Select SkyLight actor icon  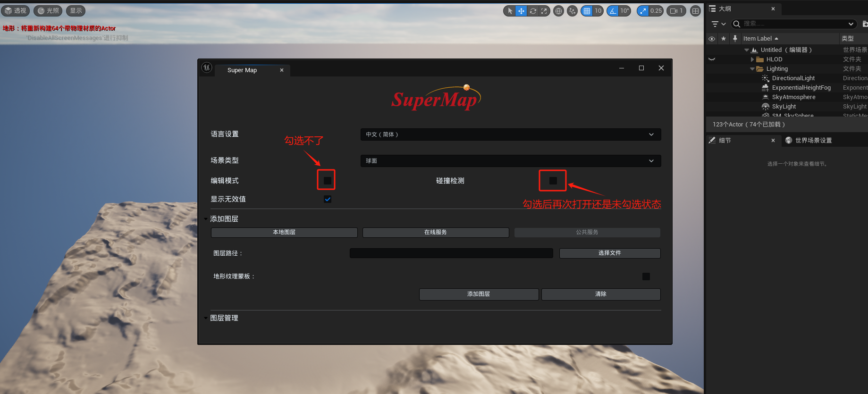(766, 107)
